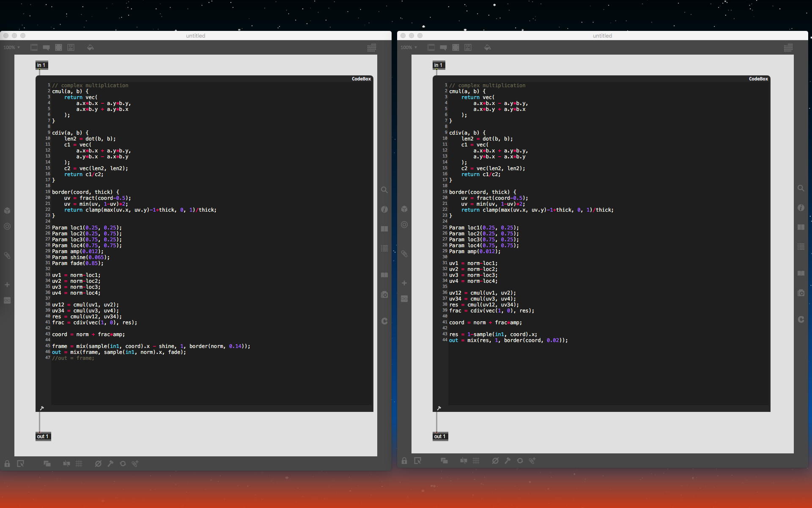Click the 'code' icon in left toolbar
Image resolution: width=812 pixels, height=508 pixels.
[x=71, y=48]
